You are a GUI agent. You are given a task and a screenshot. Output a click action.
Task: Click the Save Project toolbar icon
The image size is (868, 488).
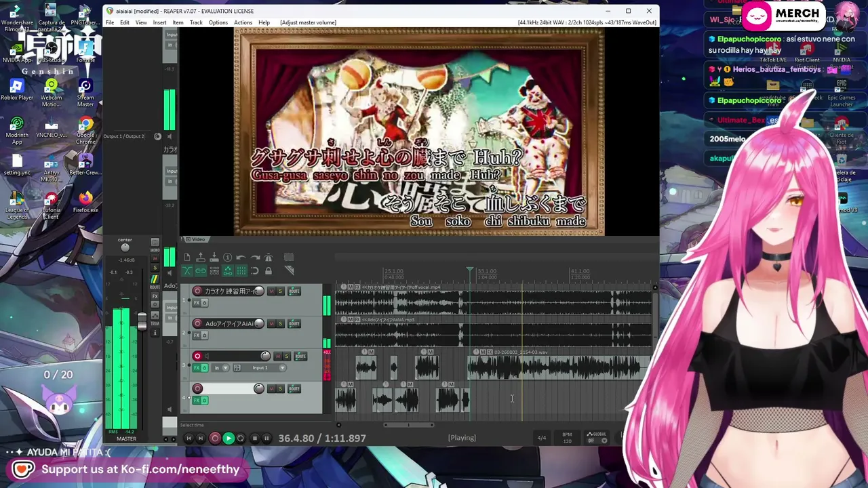pos(214,258)
